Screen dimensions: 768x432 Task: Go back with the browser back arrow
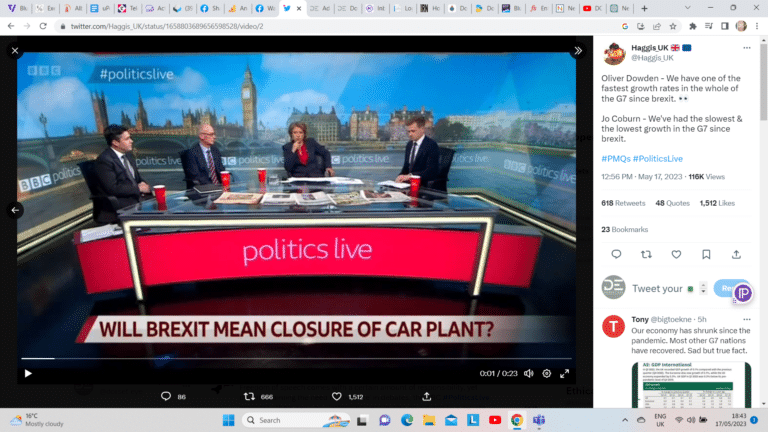pos(11,26)
